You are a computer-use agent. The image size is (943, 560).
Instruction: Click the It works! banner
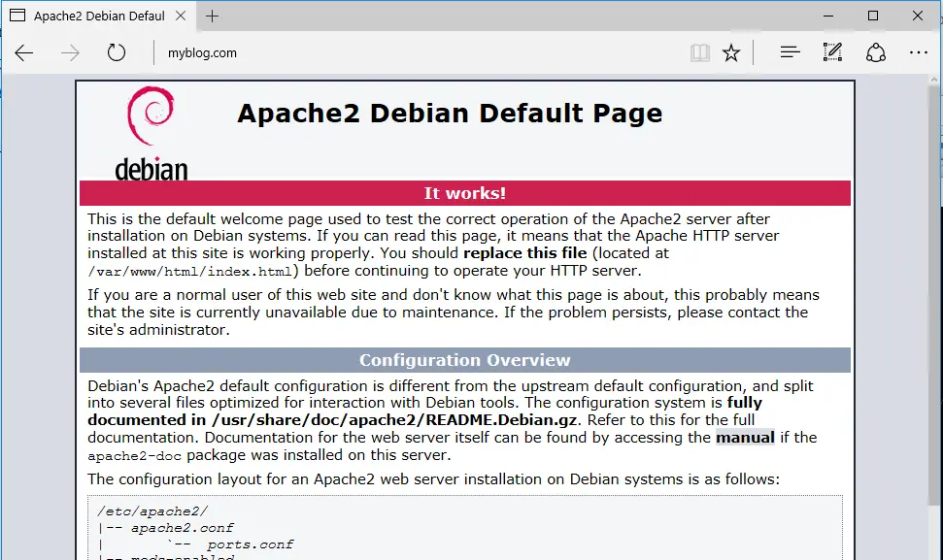tap(465, 193)
